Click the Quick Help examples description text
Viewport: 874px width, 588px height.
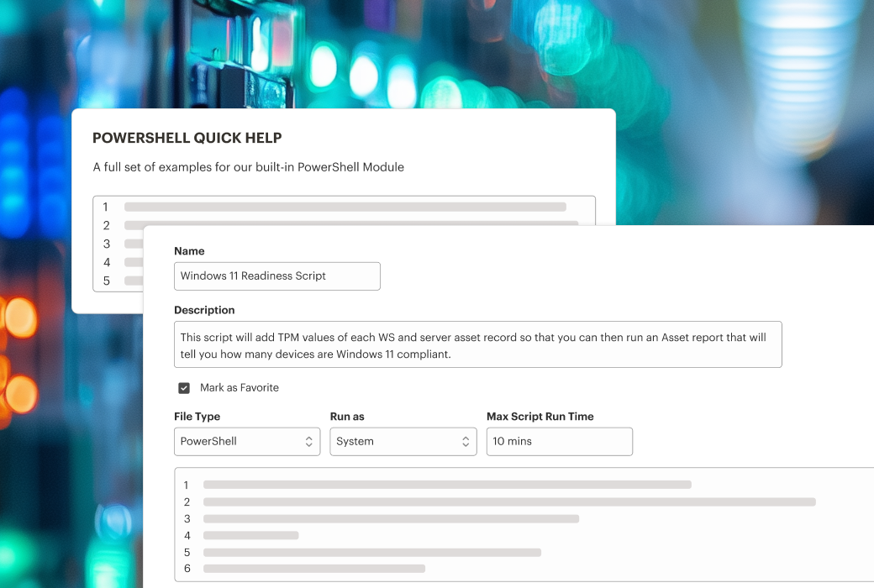pyautogui.click(x=249, y=167)
